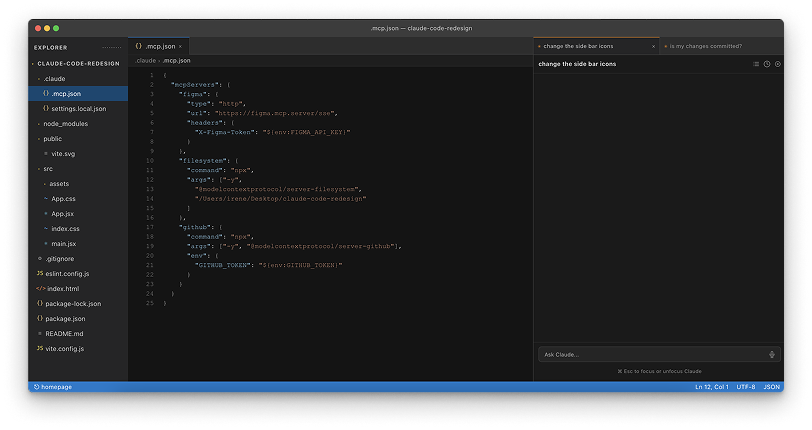Image resolution: width=812 pixels, height=430 pixels.
Task: Click the list icon in Claude panel header
Action: pyautogui.click(x=756, y=64)
